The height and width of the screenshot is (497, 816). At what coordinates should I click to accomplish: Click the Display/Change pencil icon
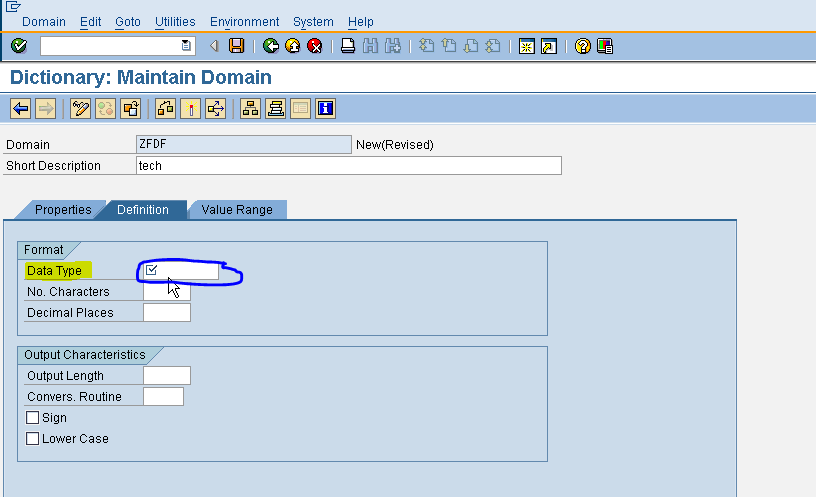[x=80, y=109]
